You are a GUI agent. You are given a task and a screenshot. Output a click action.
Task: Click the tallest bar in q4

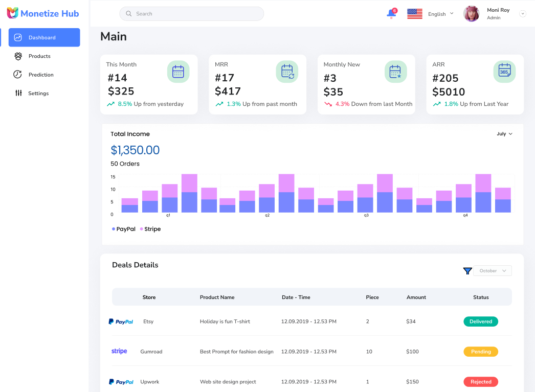(483, 193)
